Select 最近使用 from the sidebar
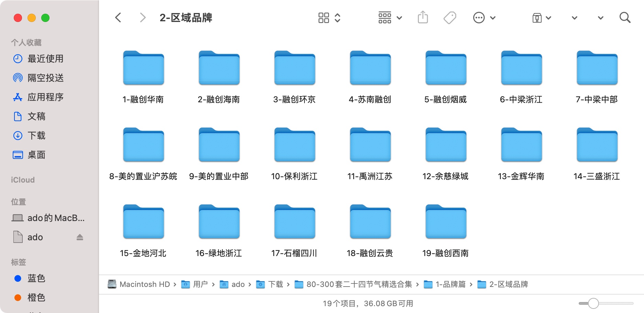Image resolution: width=644 pixels, height=313 pixels. tap(45, 59)
